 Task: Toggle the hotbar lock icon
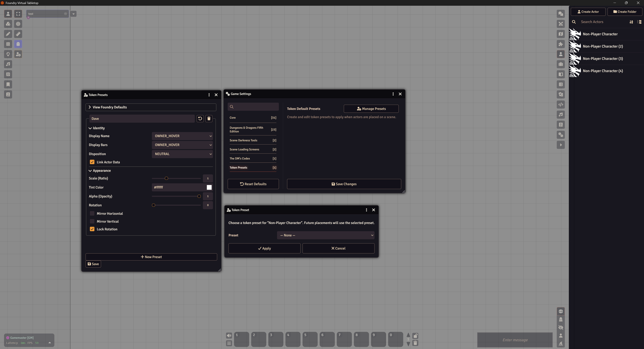415,336
